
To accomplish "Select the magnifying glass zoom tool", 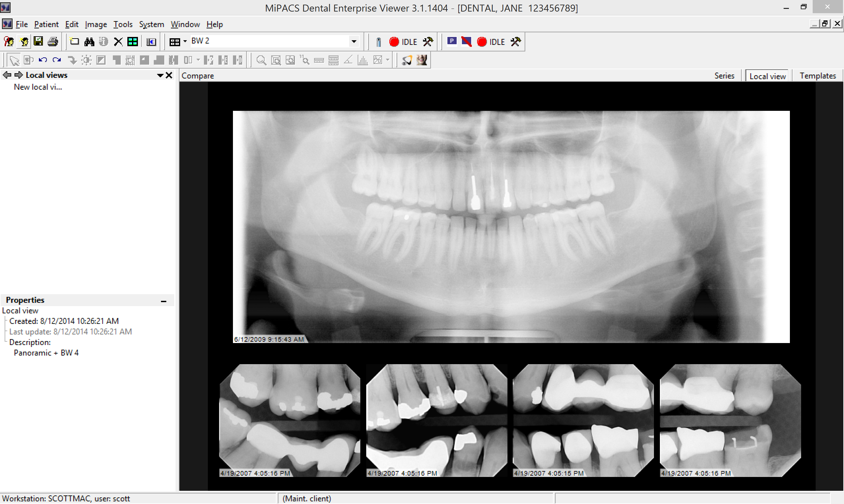I will pyautogui.click(x=261, y=60).
